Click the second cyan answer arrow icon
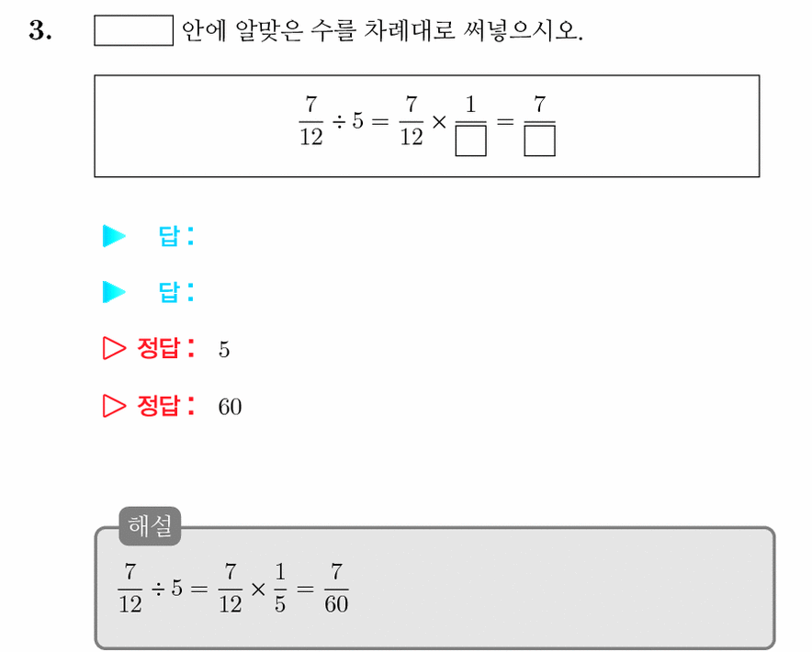This screenshot has width=812, height=652. tap(114, 292)
